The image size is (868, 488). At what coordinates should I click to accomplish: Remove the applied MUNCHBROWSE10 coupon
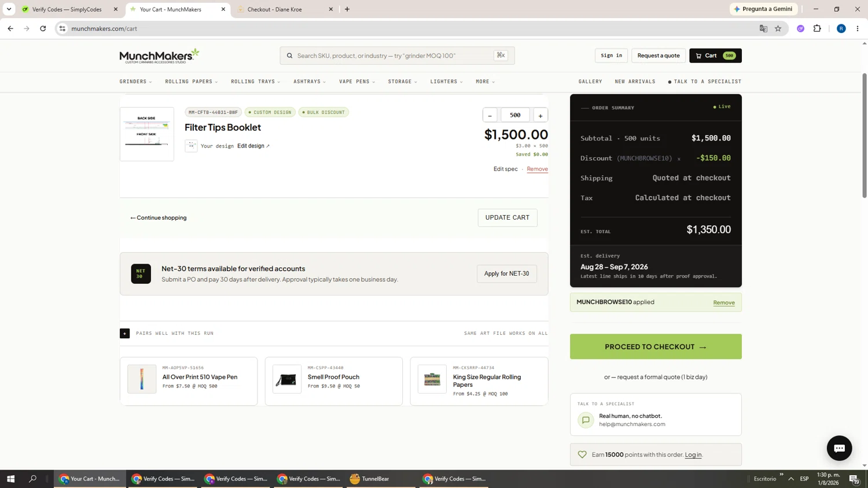[724, 302]
